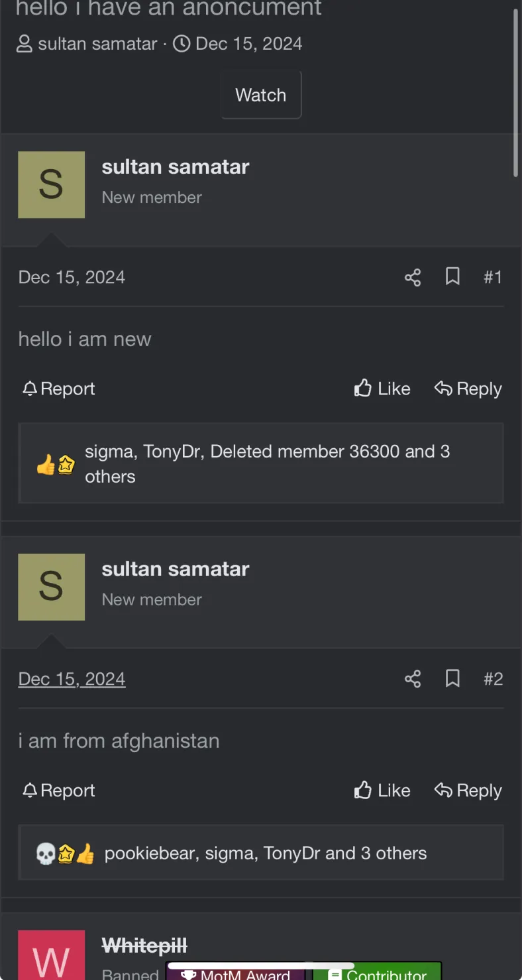This screenshot has width=522, height=980.
Task: Report the first post
Action: [58, 389]
